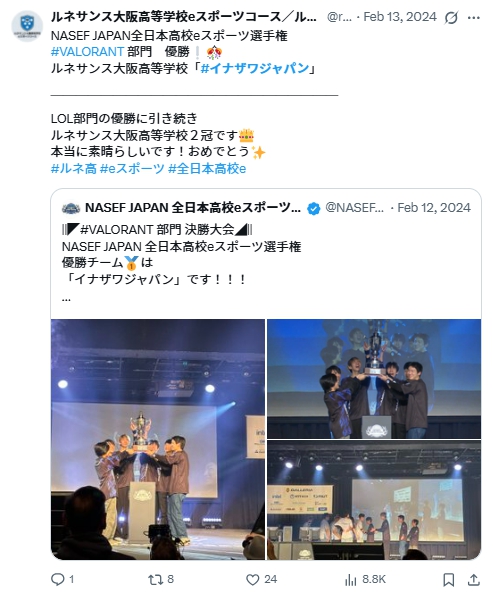Open bottom-right stage handshake photo
493x595 pixels.
click(x=374, y=500)
